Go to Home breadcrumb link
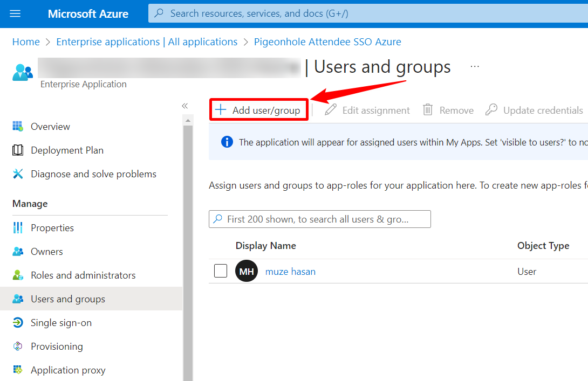The image size is (588, 381). tap(26, 41)
